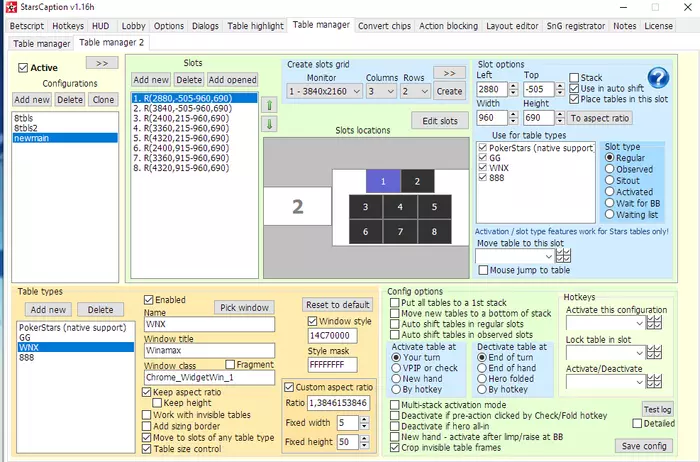This screenshot has height=462, width=700.
Task: Expand Create slots grid >> button
Action: coord(449,73)
